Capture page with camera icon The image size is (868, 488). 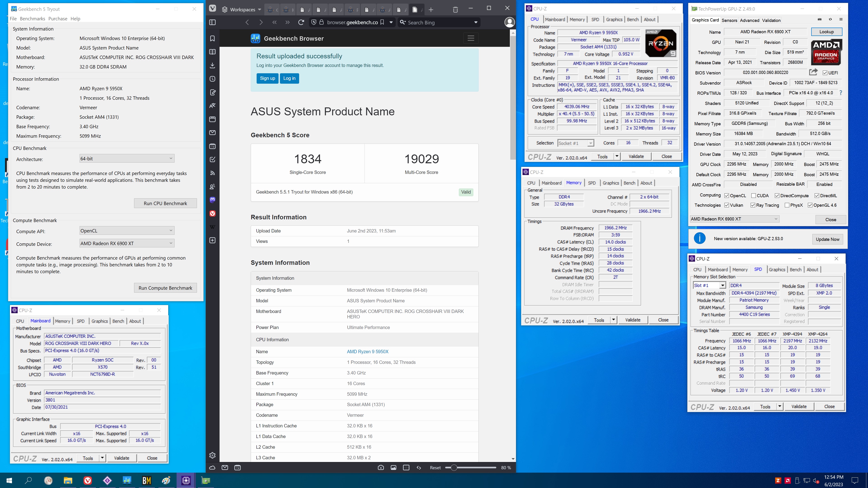pyautogui.click(x=381, y=468)
